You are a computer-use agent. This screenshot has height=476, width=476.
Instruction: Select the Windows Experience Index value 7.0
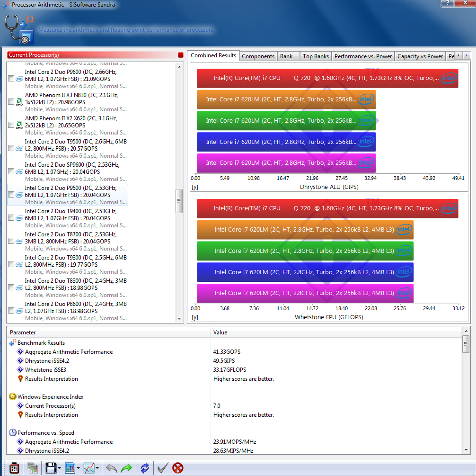tap(217, 406)
